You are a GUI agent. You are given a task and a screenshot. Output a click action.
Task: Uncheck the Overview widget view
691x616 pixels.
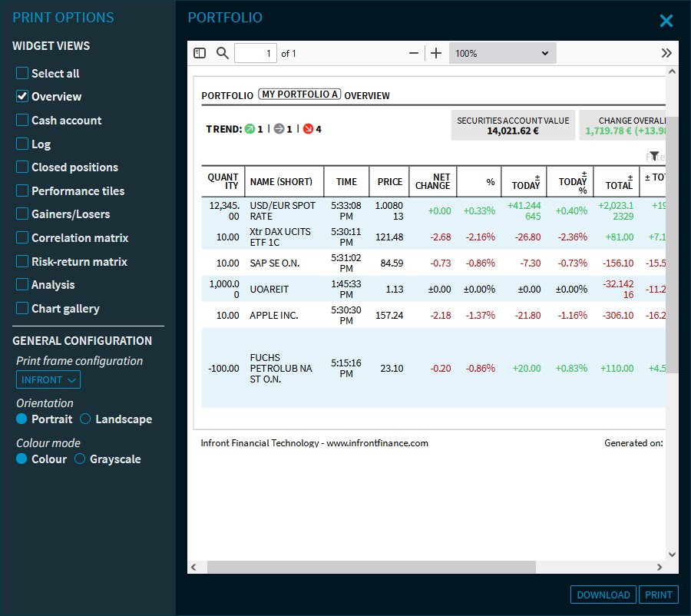(22, 97)
